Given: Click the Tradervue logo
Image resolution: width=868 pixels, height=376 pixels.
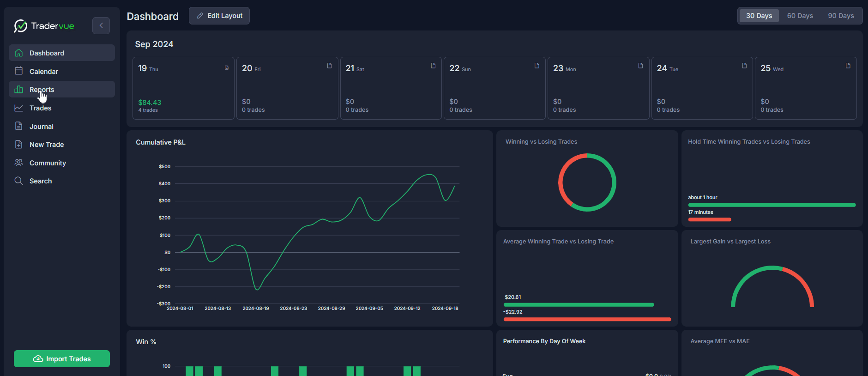Looking at the screenshot, I should [x=44, y=26].
